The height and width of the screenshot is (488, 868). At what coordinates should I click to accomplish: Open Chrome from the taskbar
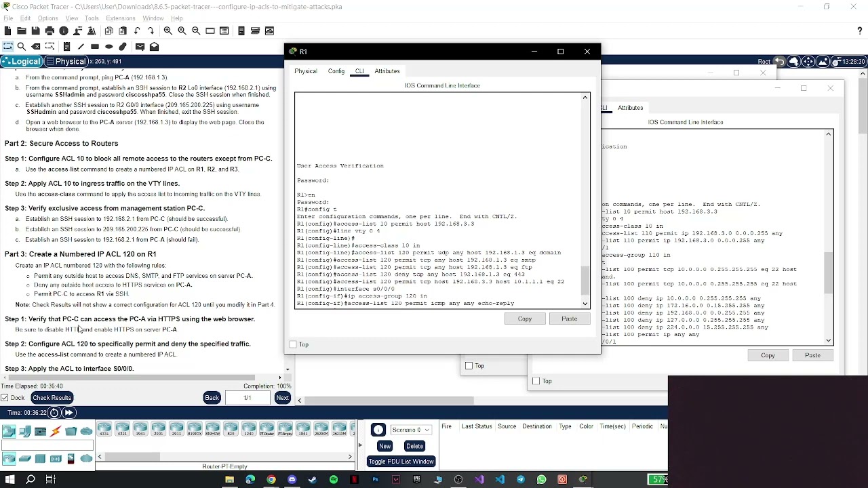(x=271, y=479)
